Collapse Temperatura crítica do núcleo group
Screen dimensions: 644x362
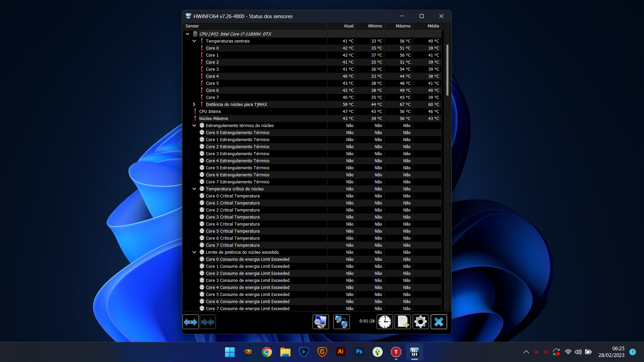click(x=194, y=189)
